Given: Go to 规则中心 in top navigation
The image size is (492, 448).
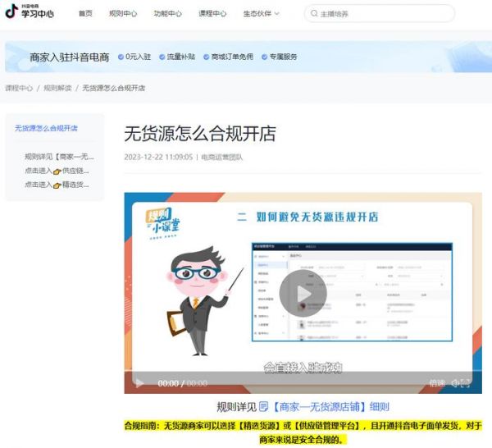Looking at the screenshot, I should click(x=123, y=14).
